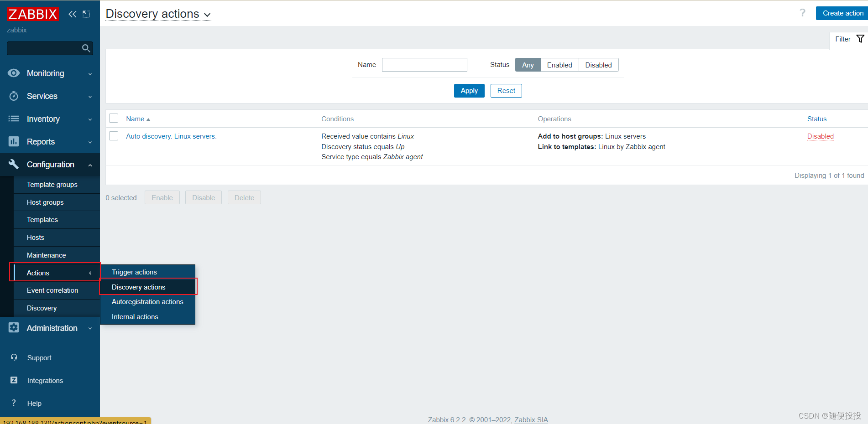Open the Discovery item under Configuration

57,308
